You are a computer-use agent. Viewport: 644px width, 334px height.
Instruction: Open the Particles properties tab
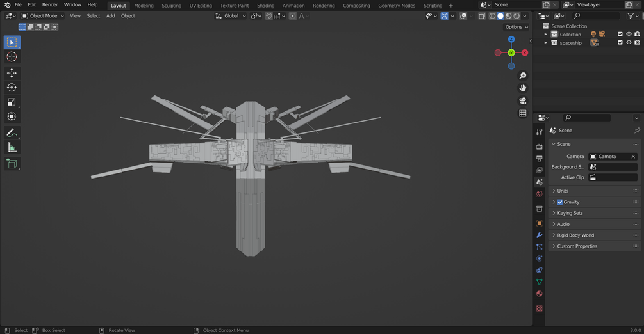[x=540, y=246]
